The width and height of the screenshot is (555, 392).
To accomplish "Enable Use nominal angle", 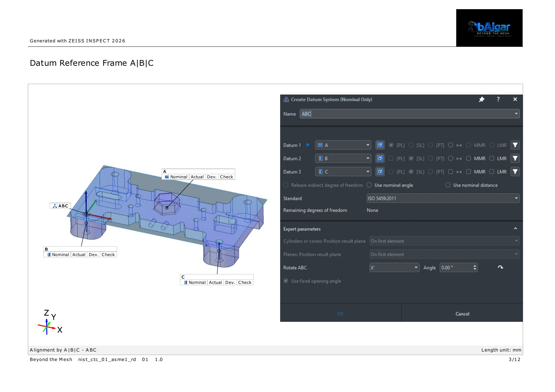I will (x=369, y=185).
